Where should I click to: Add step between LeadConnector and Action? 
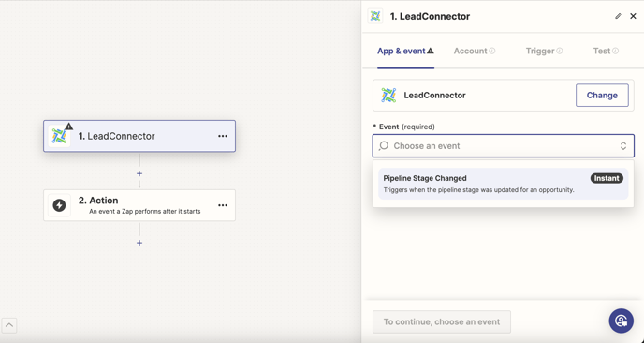[x=139, y=173]
